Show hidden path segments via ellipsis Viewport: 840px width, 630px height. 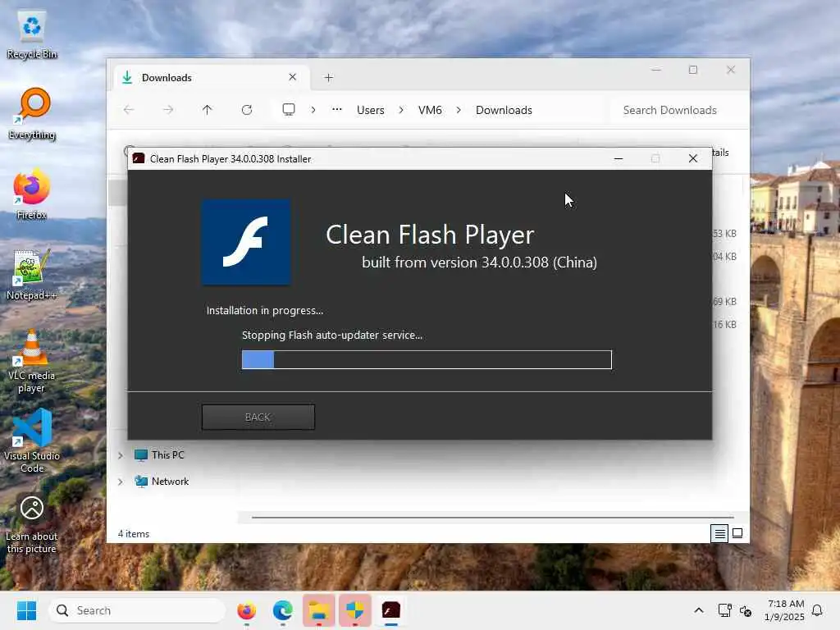[x=337, y=110]
